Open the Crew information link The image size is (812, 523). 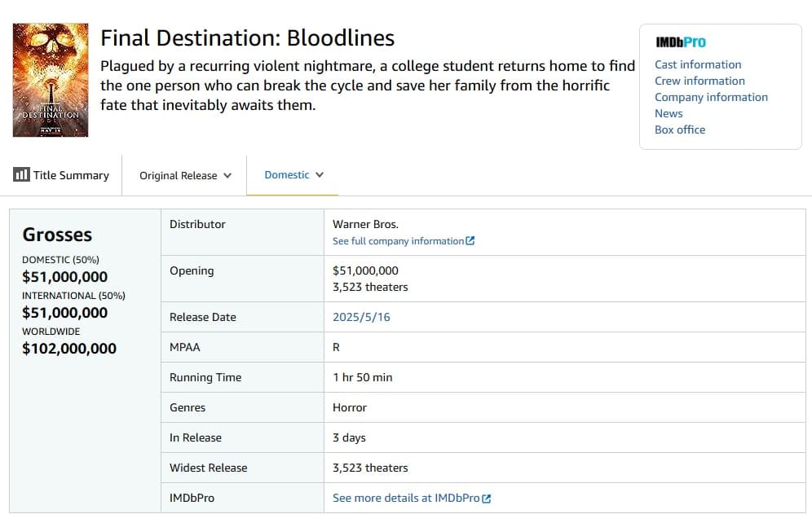(x=699, y=81)
